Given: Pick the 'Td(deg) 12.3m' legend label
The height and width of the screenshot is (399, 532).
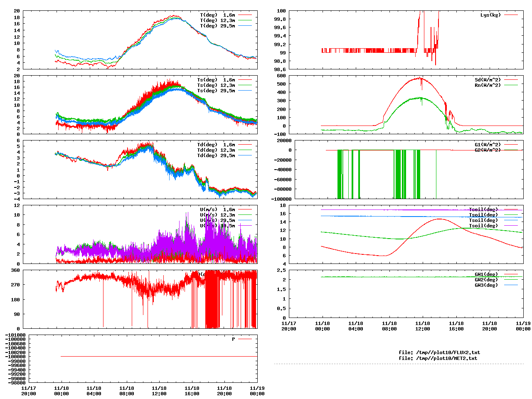Looking at the screenshot, I should (216, 150).
